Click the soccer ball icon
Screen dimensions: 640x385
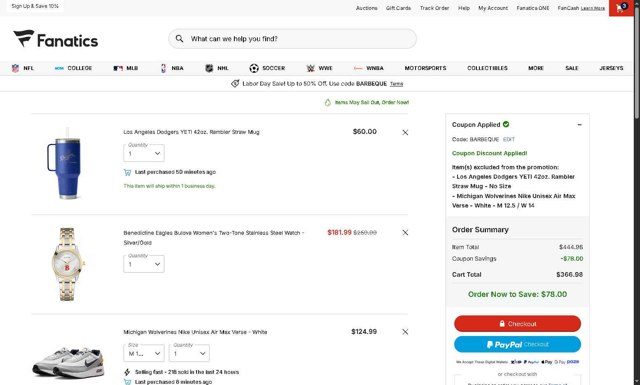coord(254,68)
